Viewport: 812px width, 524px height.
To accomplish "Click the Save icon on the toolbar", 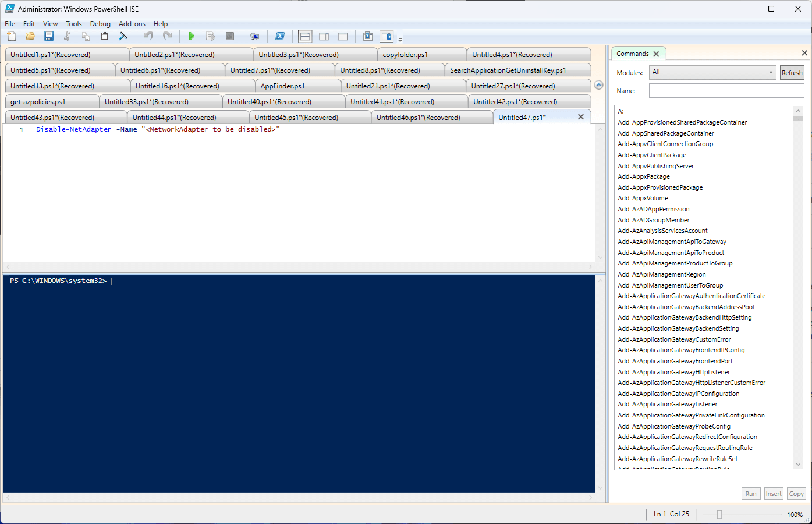I will tap(49, 36).
